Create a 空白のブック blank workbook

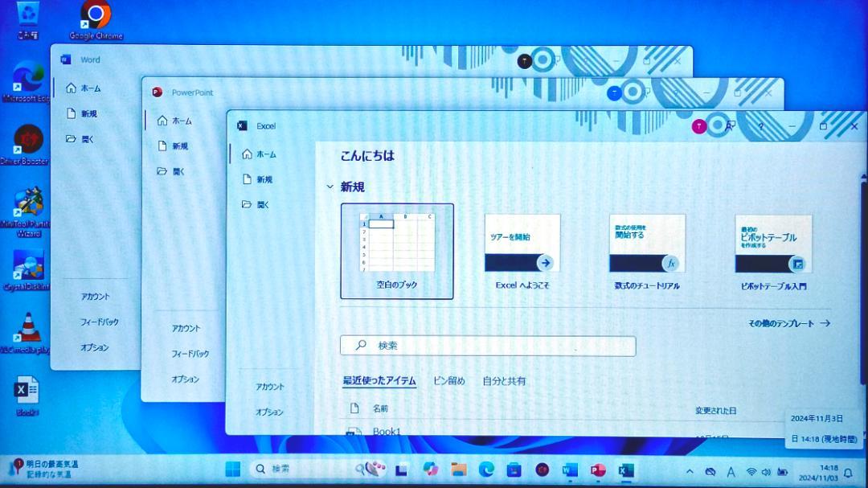click(x=397, y=252)
